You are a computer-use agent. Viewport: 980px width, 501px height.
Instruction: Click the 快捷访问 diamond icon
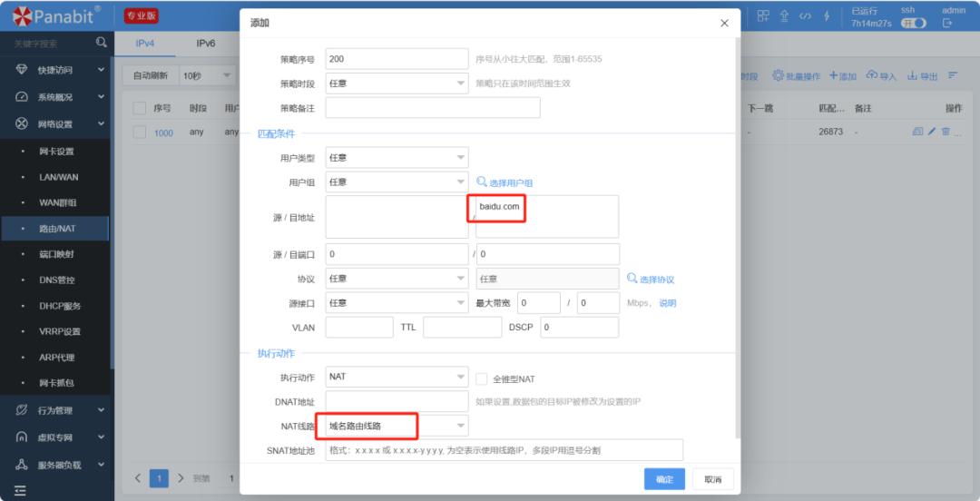click(x=22, y=70)
